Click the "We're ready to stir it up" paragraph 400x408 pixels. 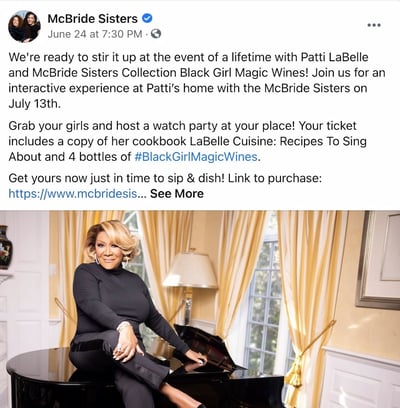(196, 80)
